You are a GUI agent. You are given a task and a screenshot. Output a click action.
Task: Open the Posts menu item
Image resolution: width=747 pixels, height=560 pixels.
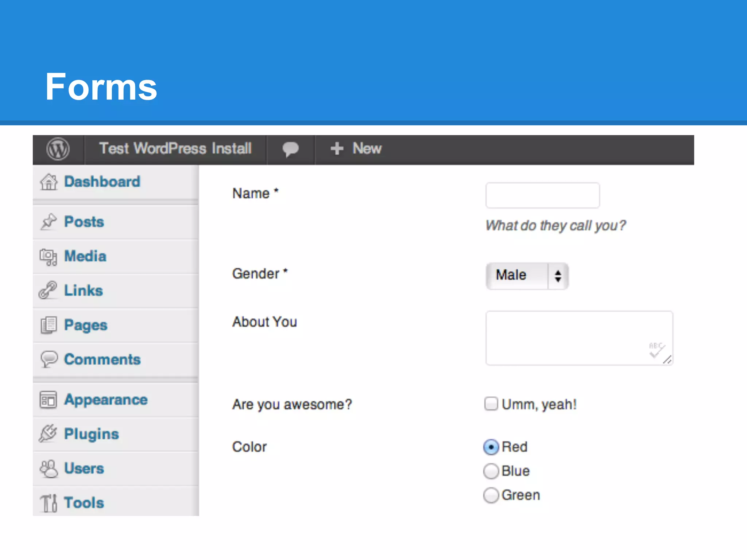click(116, 222)
